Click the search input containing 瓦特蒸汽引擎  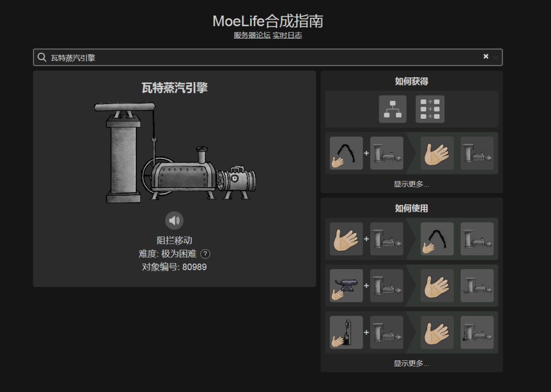point(268,57)
